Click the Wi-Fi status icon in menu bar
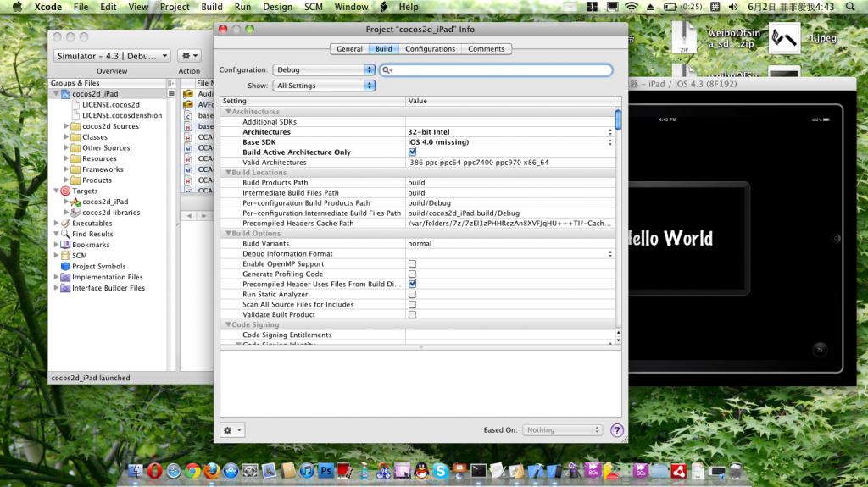This screenshot has height=487, width=868. click(x=631, y=7)
